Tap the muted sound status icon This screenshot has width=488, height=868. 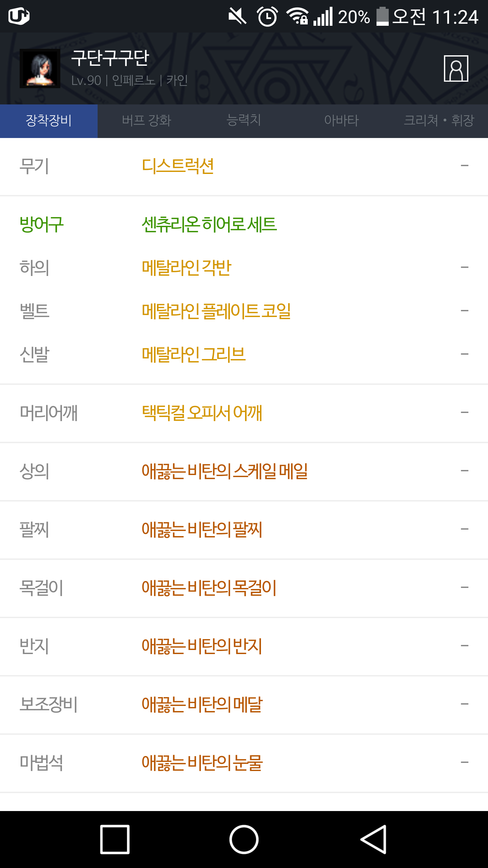click(237, 16)
